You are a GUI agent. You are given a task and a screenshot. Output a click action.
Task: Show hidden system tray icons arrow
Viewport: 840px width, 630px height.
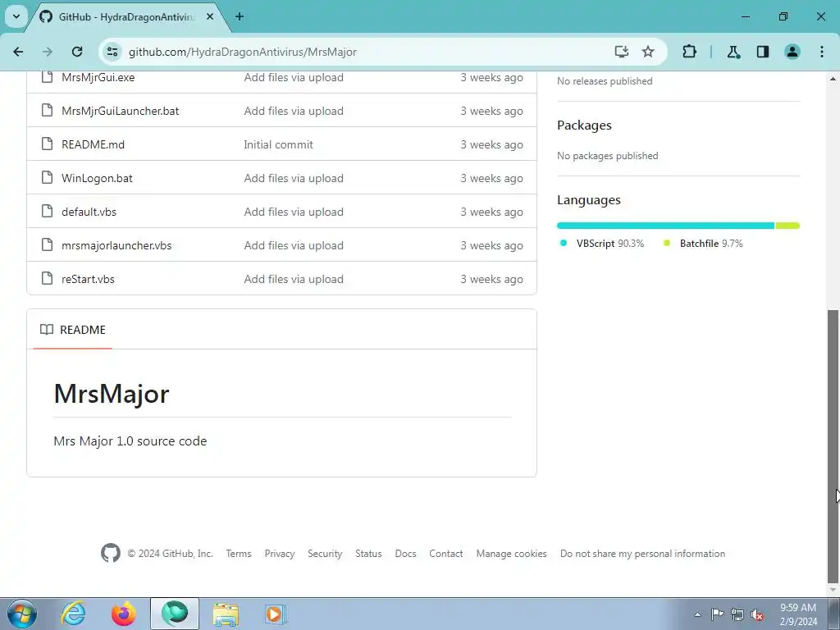click(697, 614)
